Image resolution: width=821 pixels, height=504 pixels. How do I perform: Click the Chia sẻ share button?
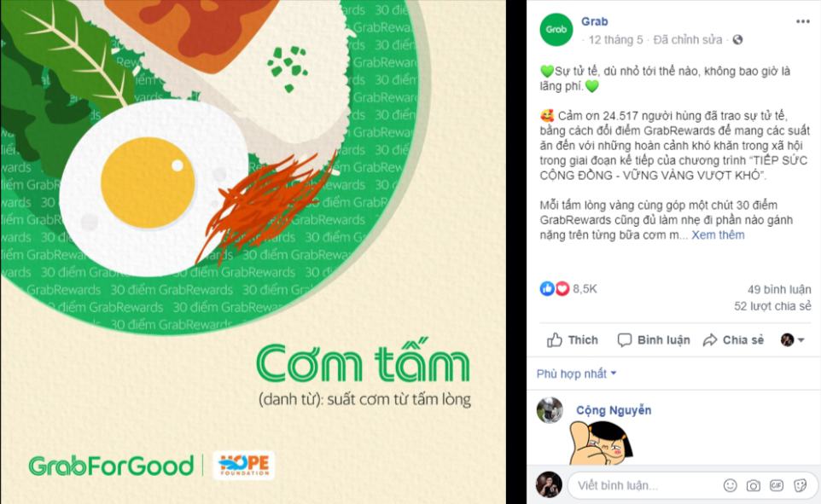[x=733, y=340]
